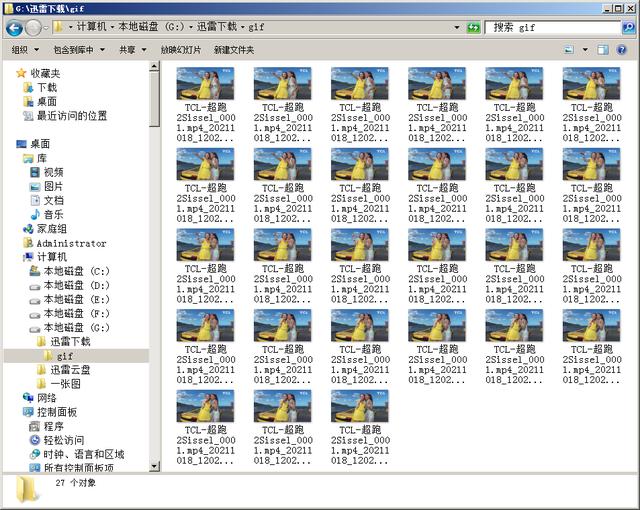Click the refresh icon beside address bar
Viewport: 640px width, 510px height.
pos(474,28)
